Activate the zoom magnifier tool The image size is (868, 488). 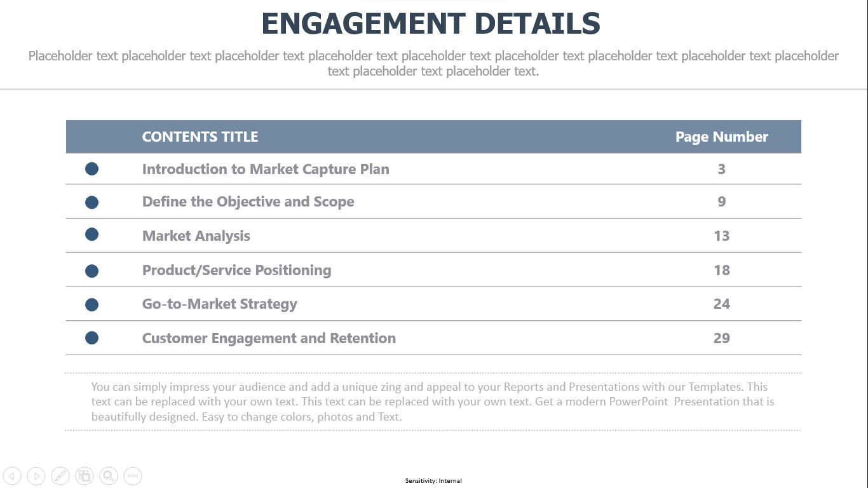click(109, 475)
